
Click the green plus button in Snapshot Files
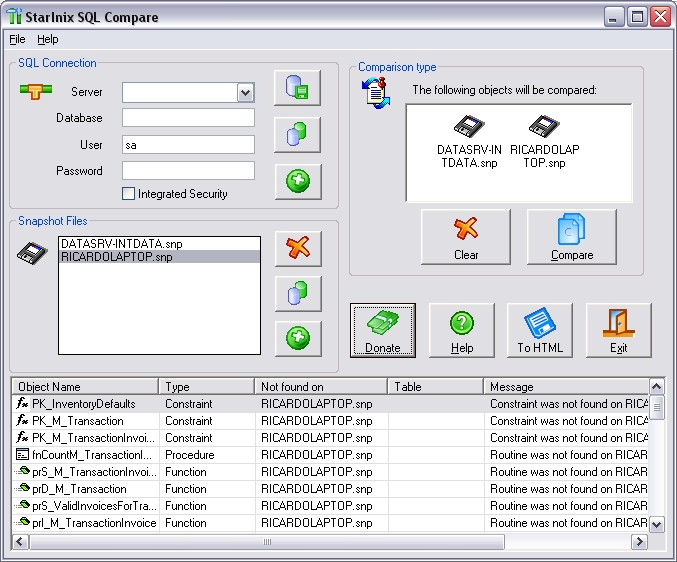click(298, 338)
